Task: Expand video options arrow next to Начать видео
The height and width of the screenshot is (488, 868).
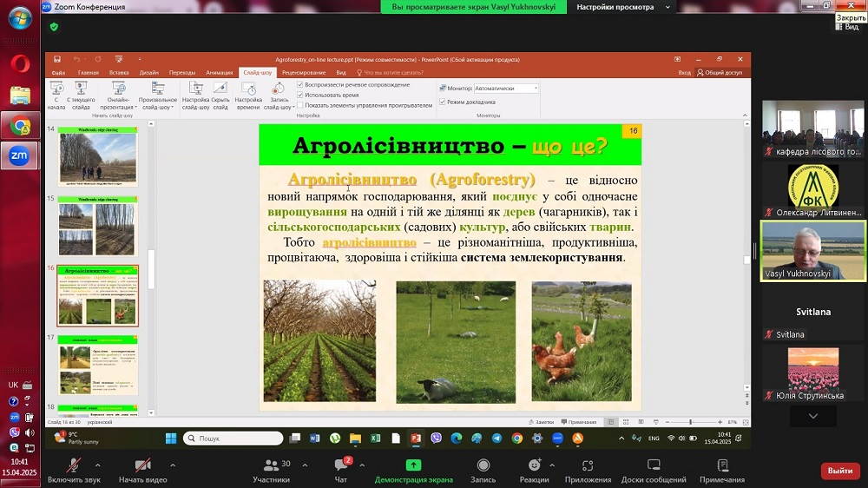Action: click(x=173, y=465)
